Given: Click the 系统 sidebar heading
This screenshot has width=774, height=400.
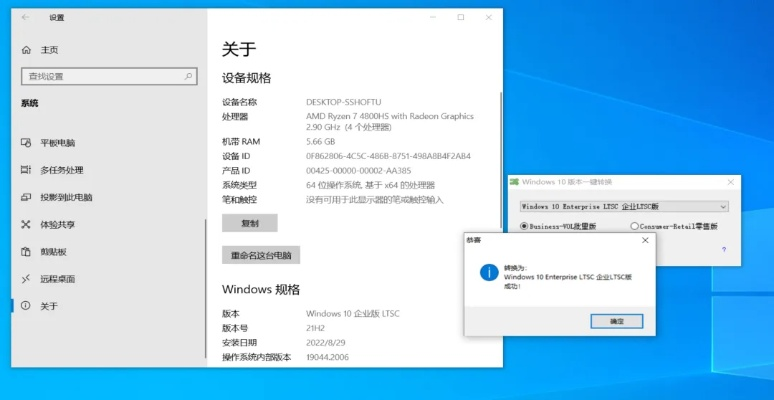Looking at the screenshot, I should (29, 103).
